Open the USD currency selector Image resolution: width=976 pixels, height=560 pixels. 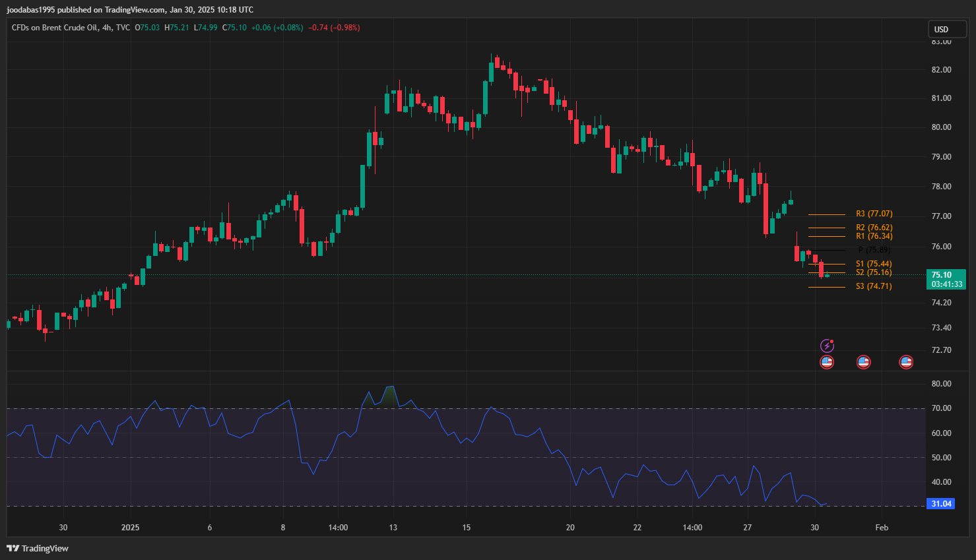point(948,29)
